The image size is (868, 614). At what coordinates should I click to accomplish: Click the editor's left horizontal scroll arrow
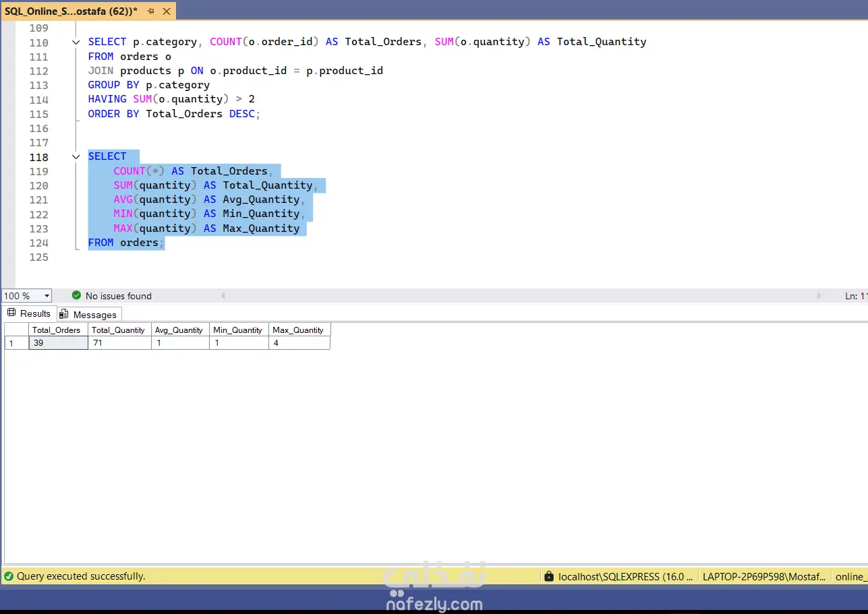coord(223,296)
